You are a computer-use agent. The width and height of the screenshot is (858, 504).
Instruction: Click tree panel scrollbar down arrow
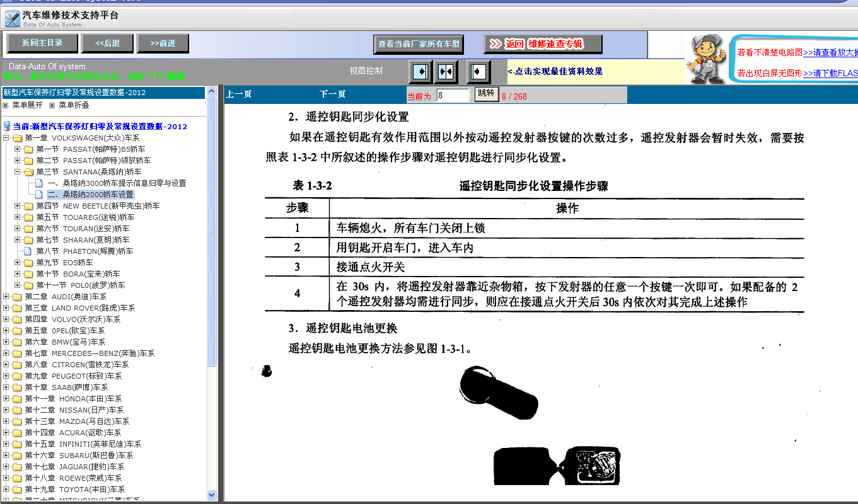(212, 495)
